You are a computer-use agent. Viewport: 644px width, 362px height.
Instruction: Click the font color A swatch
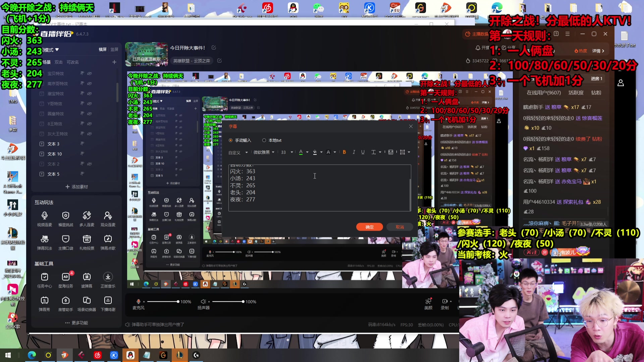click(x=301, y=152)
